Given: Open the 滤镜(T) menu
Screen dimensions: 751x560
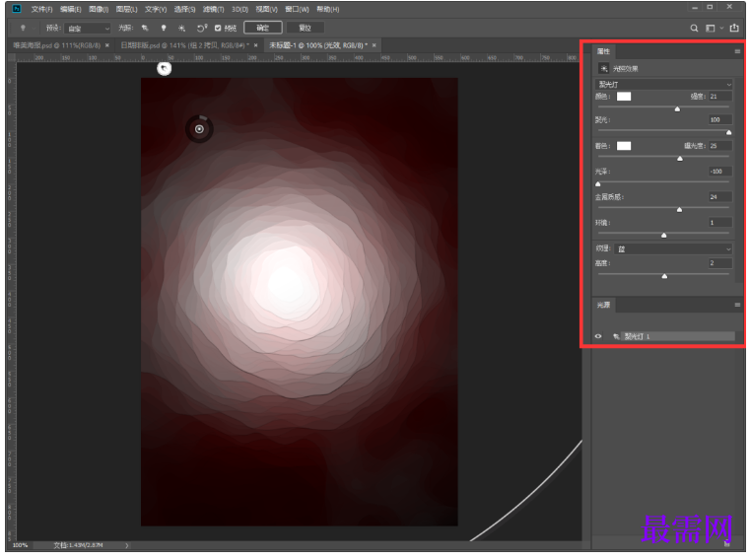Looking at the screenshot, I should [214, 9].
